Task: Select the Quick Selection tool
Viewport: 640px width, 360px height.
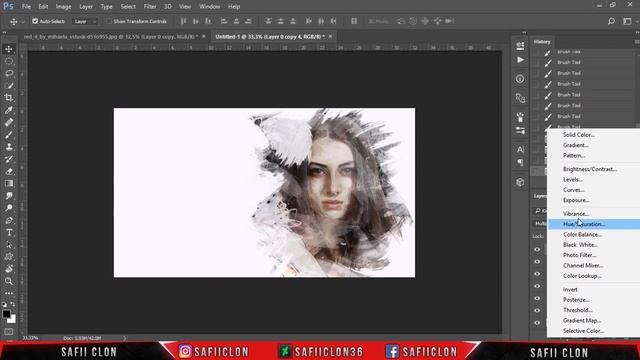Action: [9, 86]
